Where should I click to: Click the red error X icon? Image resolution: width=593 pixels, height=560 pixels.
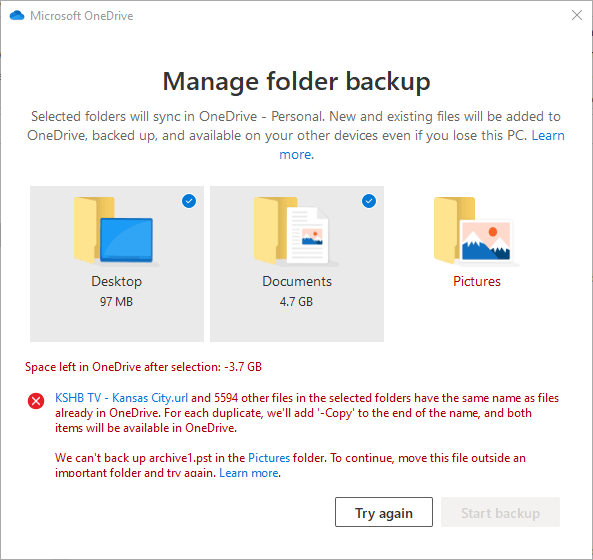[x=36, y=401]
